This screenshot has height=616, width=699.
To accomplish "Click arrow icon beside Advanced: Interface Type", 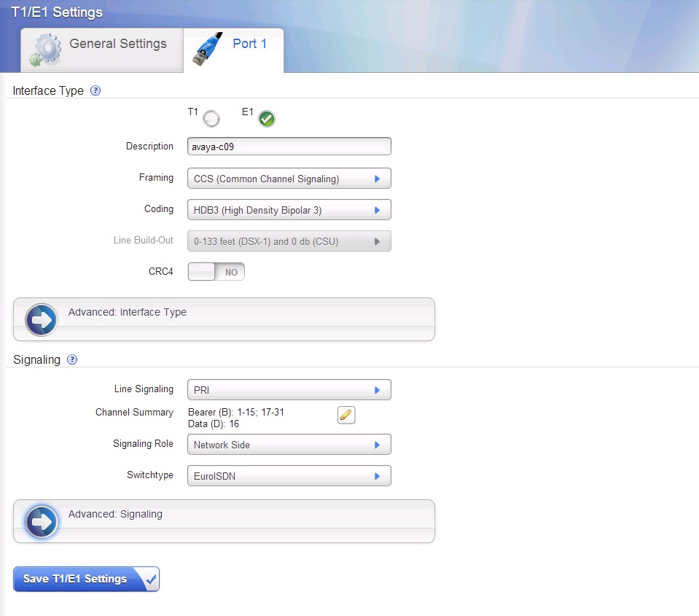I will click(x=42, y=320).
